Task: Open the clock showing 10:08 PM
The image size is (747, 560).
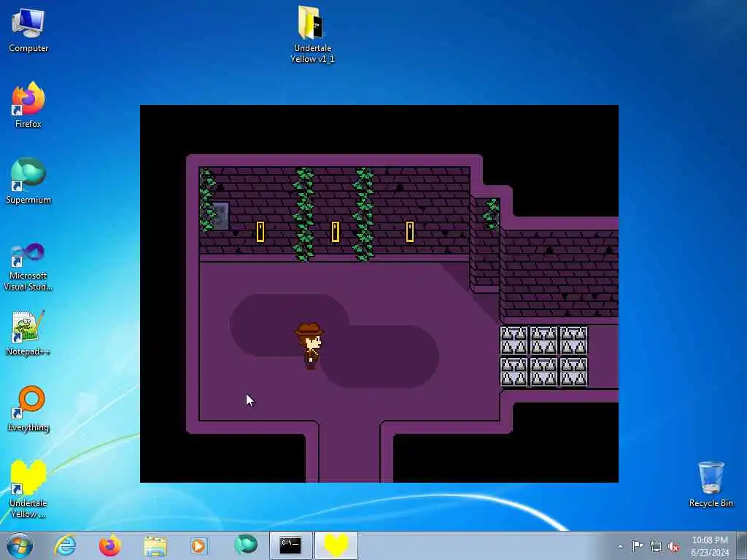Action: (x=710, y=546)
